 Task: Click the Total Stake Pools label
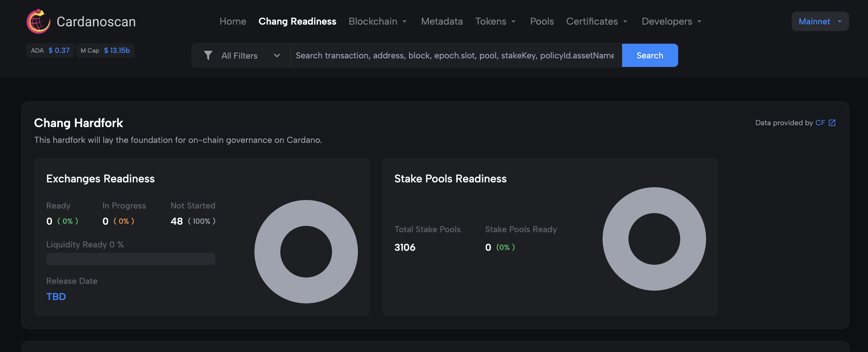coord(427,229)
